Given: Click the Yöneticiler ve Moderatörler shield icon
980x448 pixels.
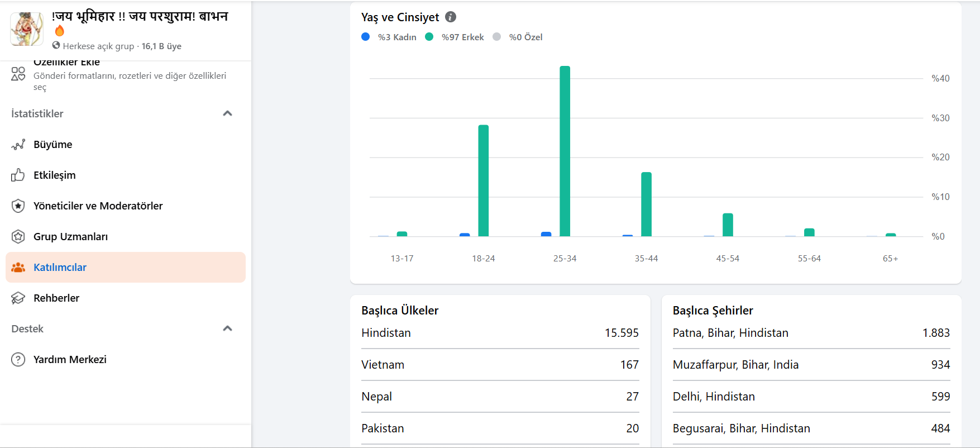Looking at the screenshot, I should [x=18, y=206].
